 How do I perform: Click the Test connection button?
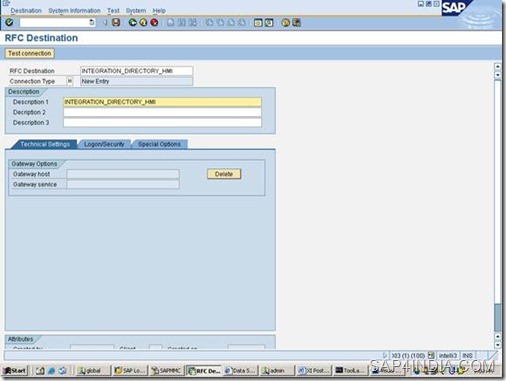click(29, 53)
